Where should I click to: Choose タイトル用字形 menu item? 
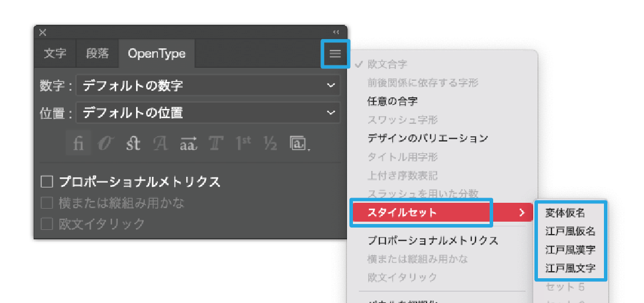(x=442, y=157)
